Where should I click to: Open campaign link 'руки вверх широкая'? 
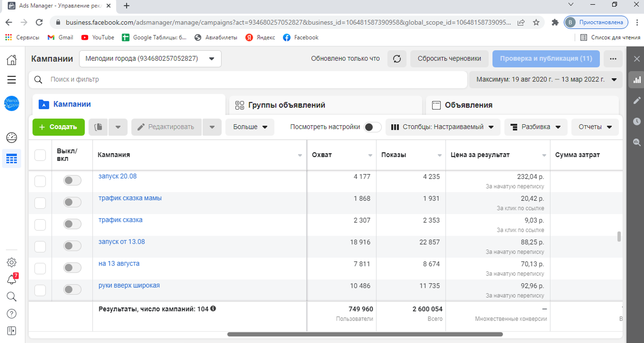tap(129, 285)
